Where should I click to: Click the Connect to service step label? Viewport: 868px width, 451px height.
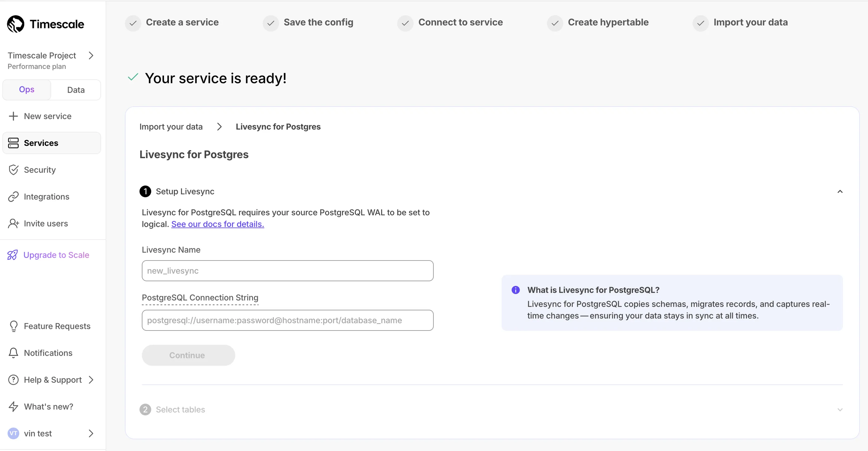click(x=460, y=22)
